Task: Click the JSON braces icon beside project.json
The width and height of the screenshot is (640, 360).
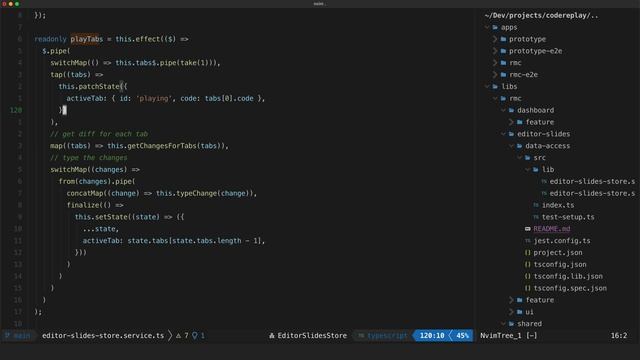Action: click(528, 252)
